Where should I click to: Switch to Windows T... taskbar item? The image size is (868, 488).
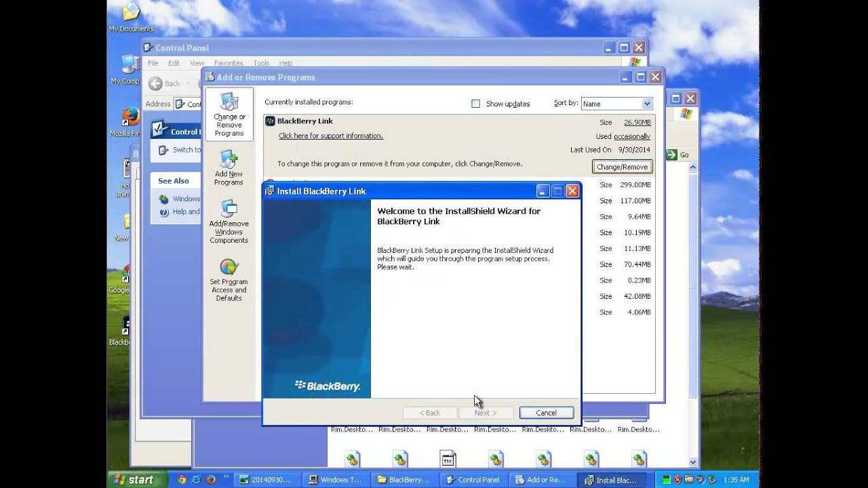(335, 480)
